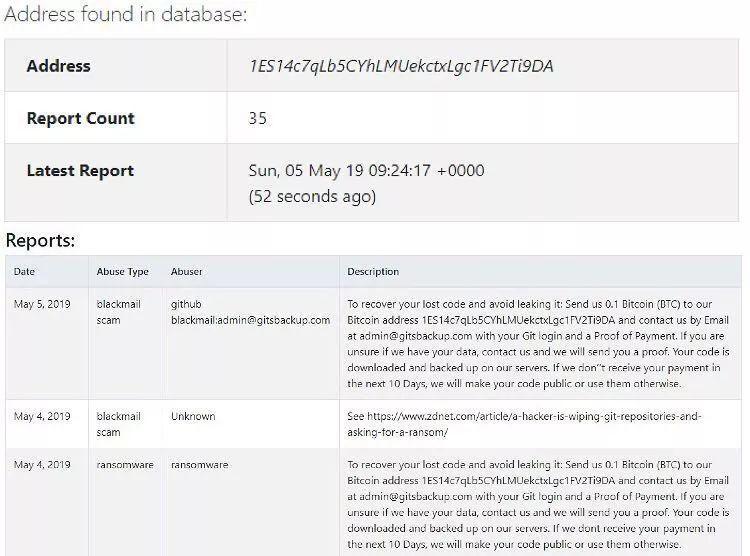The height and width of the screenshot is (556, 750).
Task: Click the Abuser column header
Action: (x=187, y=271)
